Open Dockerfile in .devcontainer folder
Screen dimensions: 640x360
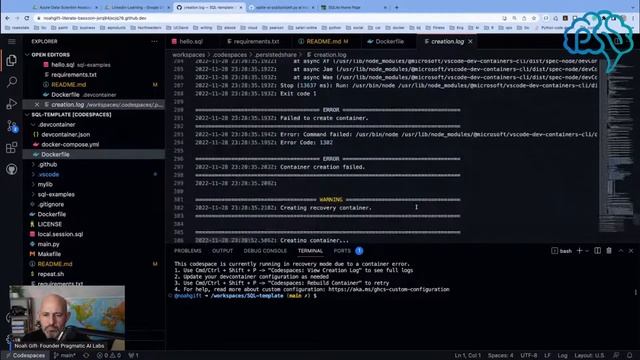55,154
